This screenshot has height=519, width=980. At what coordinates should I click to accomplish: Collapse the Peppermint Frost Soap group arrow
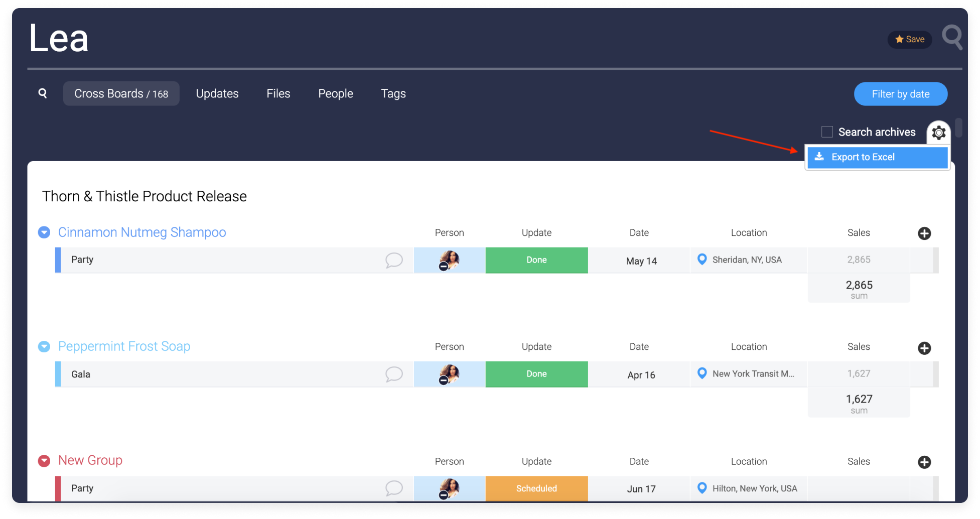44,346
